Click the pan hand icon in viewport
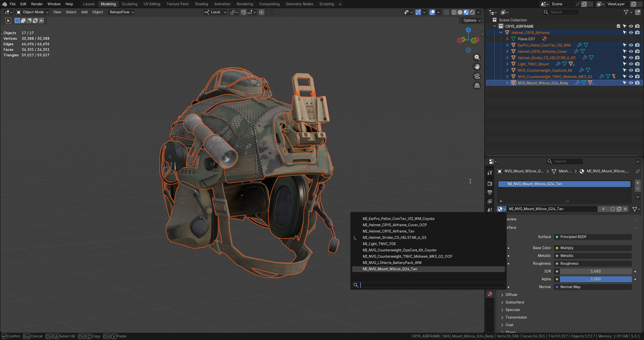Image resolution: width=644 pixels, height=340 pixels. (477, 67)
